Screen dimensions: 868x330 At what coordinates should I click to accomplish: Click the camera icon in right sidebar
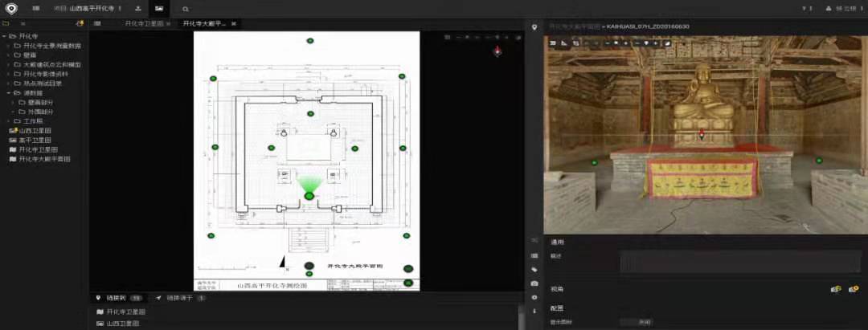click(x=534, y=283)
